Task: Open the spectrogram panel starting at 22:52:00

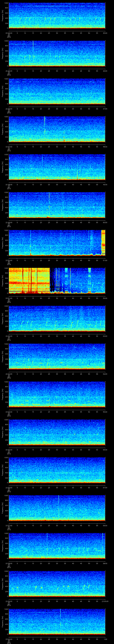Action: coord(57,318)
